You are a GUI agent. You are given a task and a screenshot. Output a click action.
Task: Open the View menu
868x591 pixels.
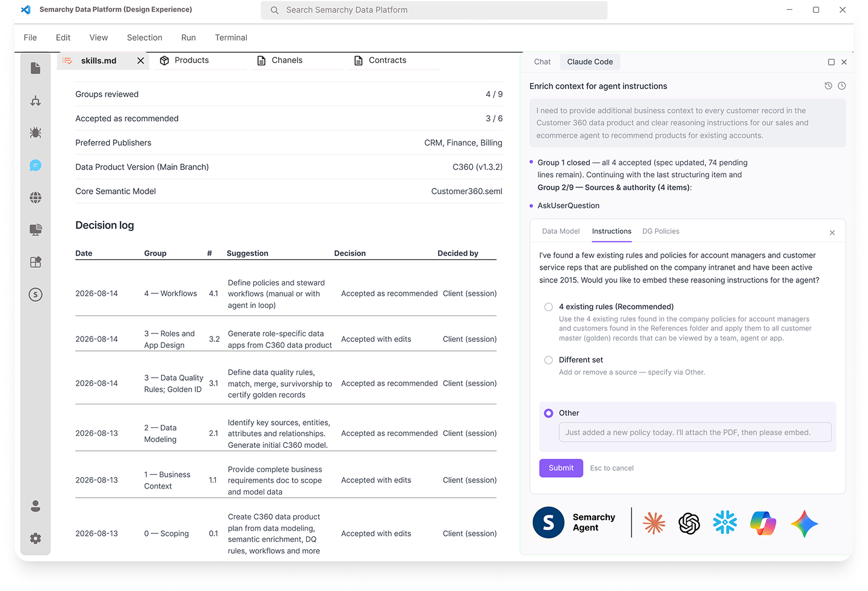coord(99,38)
